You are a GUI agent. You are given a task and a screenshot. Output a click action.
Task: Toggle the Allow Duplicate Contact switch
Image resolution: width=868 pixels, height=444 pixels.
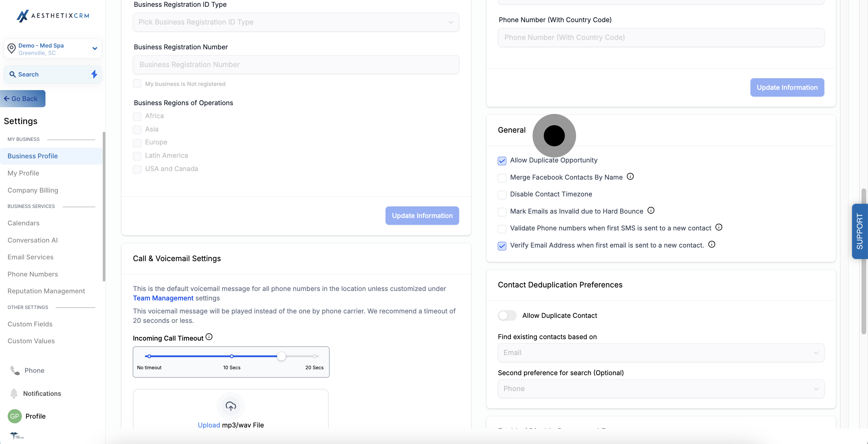(x=507, y=315)
